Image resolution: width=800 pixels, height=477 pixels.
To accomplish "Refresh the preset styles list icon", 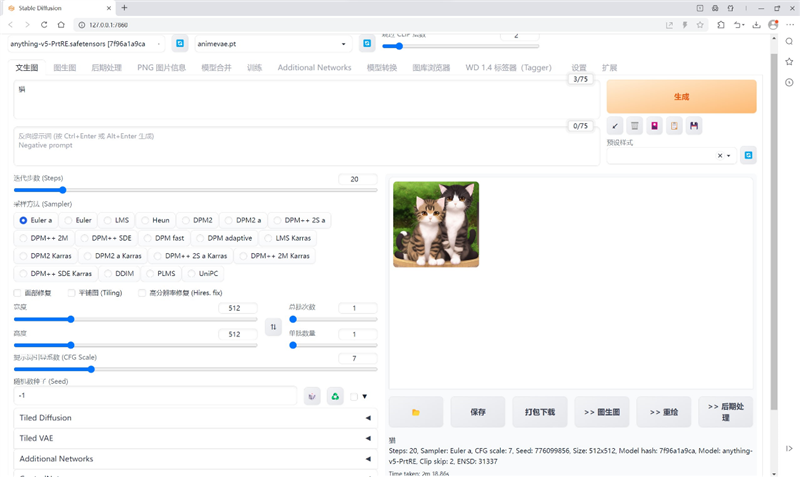I will click(748, 155).
